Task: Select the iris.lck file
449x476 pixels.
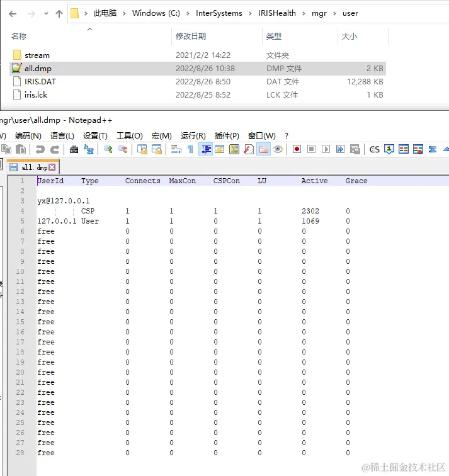Action: 198,94
